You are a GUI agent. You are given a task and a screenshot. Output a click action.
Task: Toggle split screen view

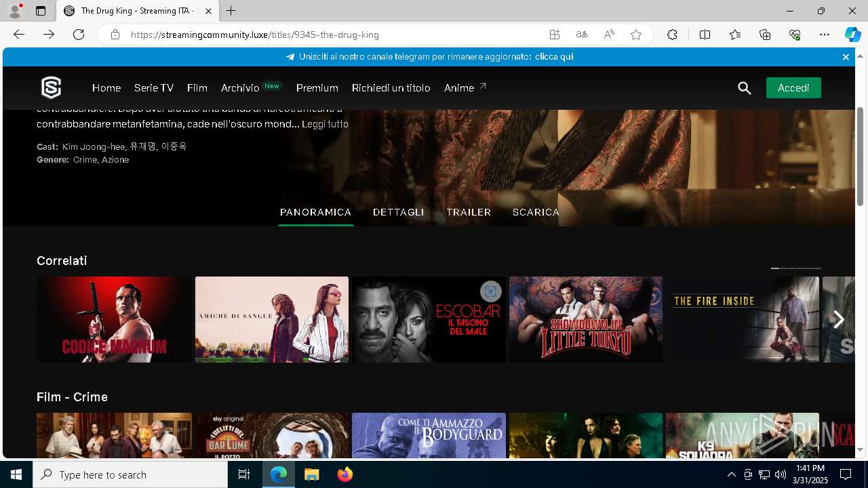[705, 35]
